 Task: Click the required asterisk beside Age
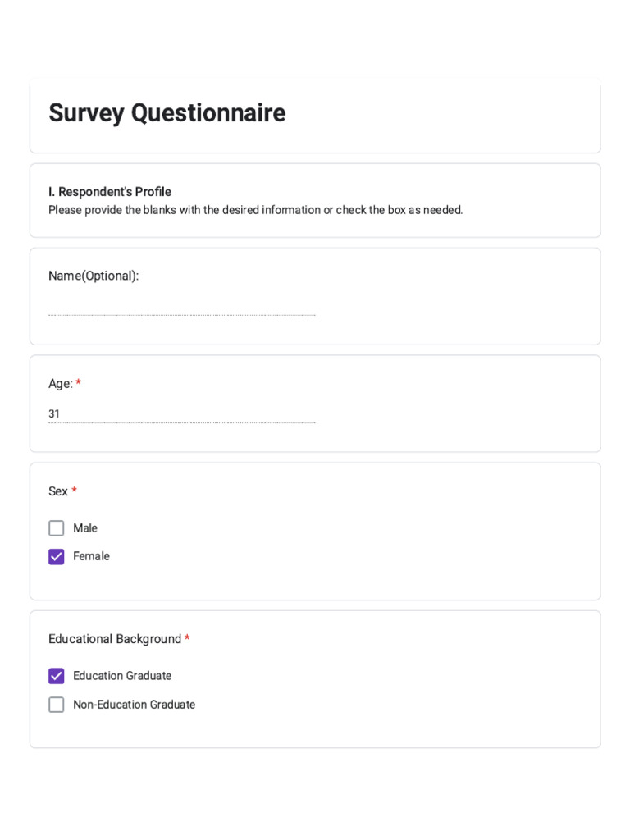pos(79,384)
